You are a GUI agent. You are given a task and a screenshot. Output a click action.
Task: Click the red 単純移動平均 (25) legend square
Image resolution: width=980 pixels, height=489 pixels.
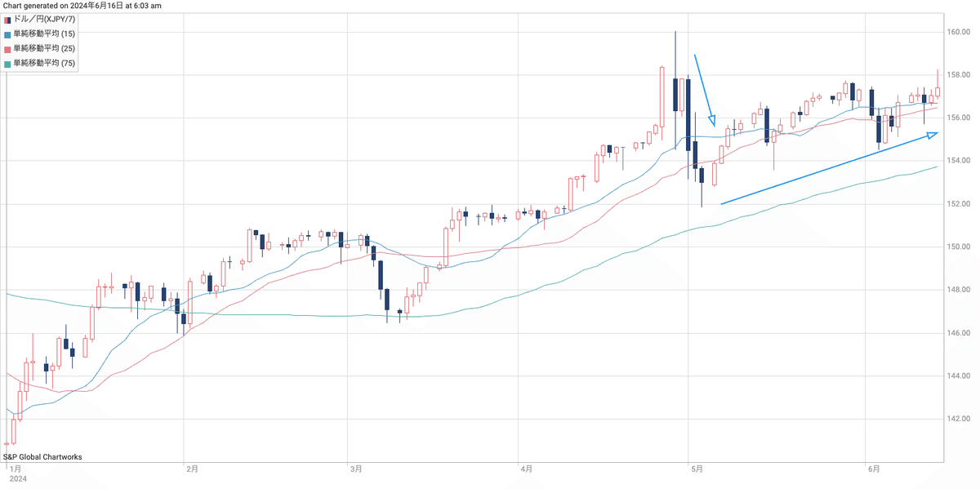coord(8,49)
